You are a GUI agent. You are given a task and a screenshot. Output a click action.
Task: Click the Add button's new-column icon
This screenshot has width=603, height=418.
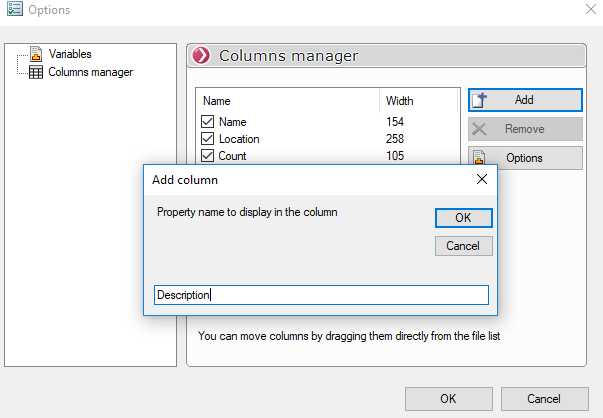point(479,100)
